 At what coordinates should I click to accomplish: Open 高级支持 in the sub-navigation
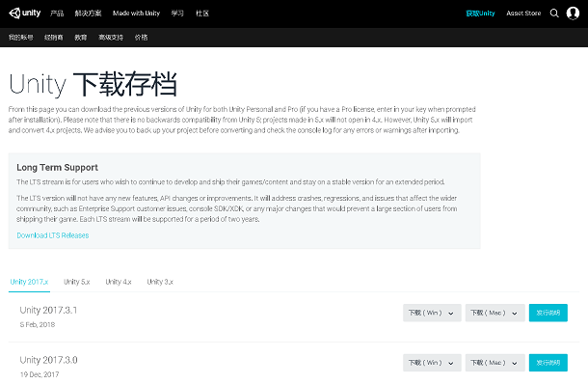click(111, 38)
